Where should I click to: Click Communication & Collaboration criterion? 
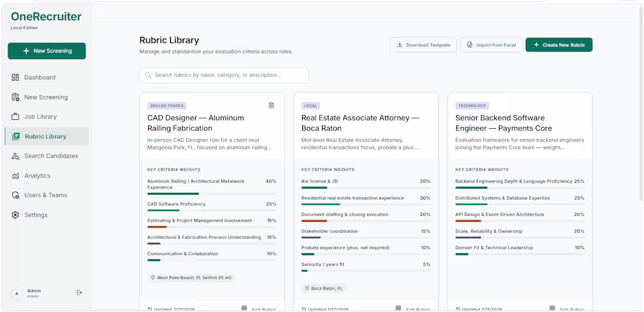pos(183,253)
